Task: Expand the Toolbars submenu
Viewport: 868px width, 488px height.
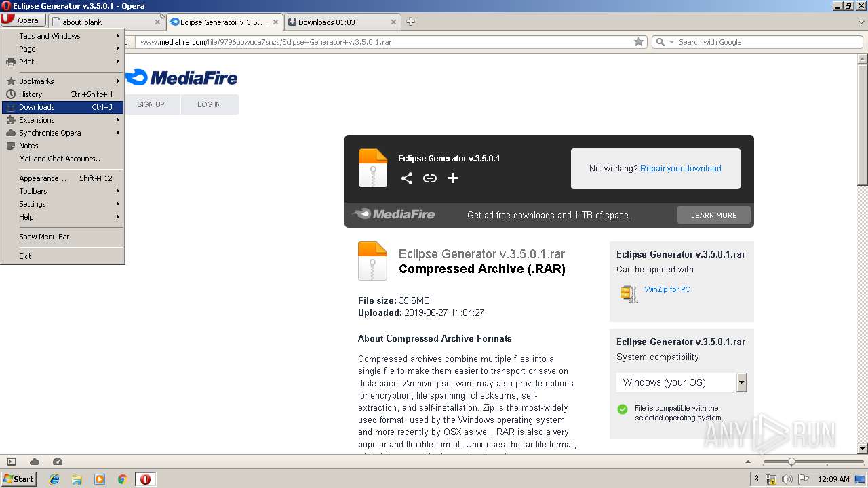Action: click(x=62, y=191)
